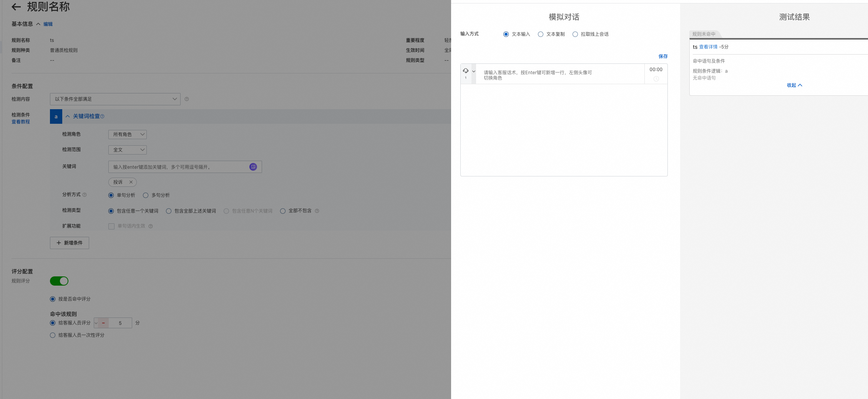
Task: Select 给客服人员评分 radio button
Action: [x=53, y=323]
